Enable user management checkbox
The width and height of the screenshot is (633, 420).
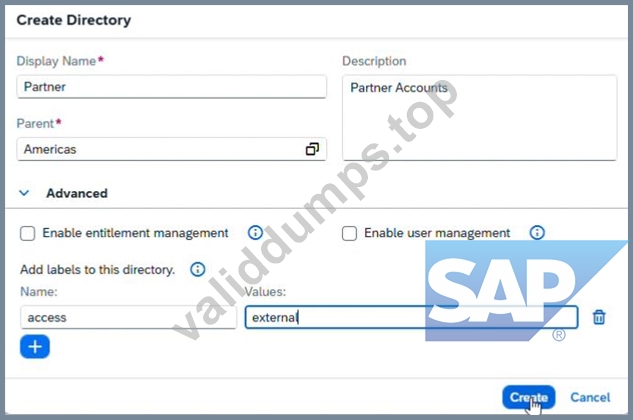[349, 233]
